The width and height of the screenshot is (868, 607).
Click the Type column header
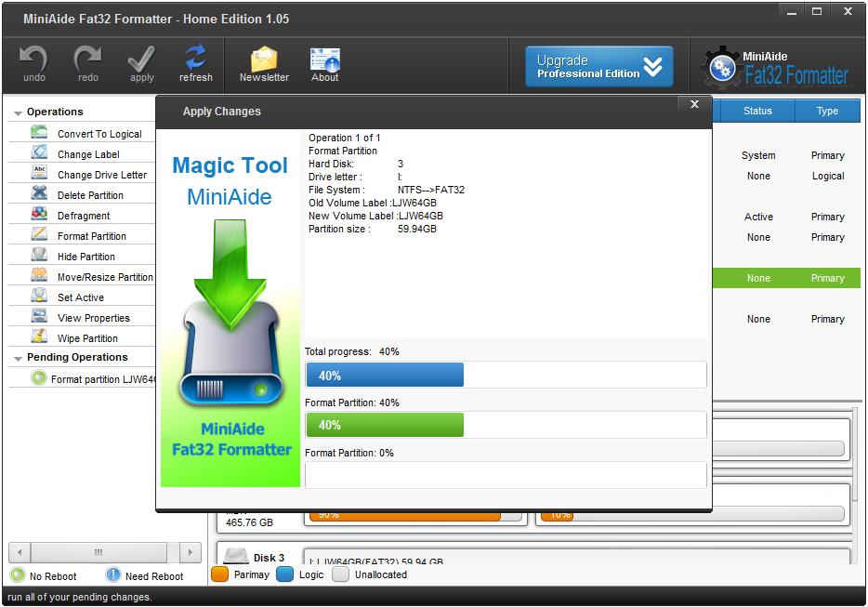pyautogui.click(x=828, y=111)
